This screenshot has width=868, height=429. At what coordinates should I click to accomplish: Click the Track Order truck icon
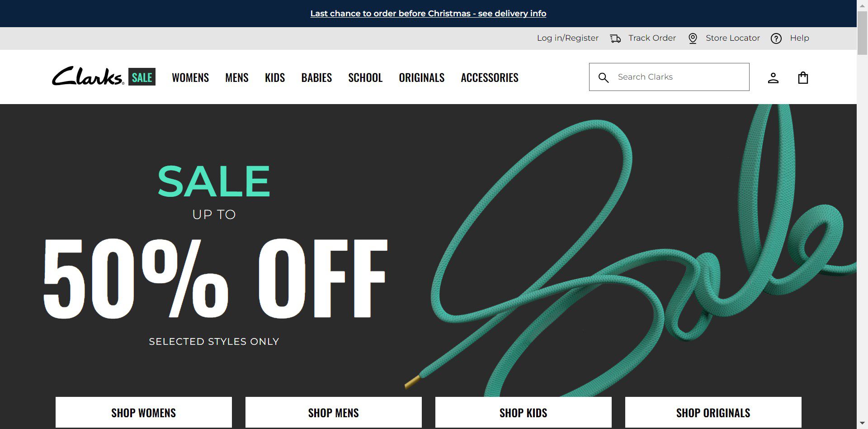tap(615, 38)
